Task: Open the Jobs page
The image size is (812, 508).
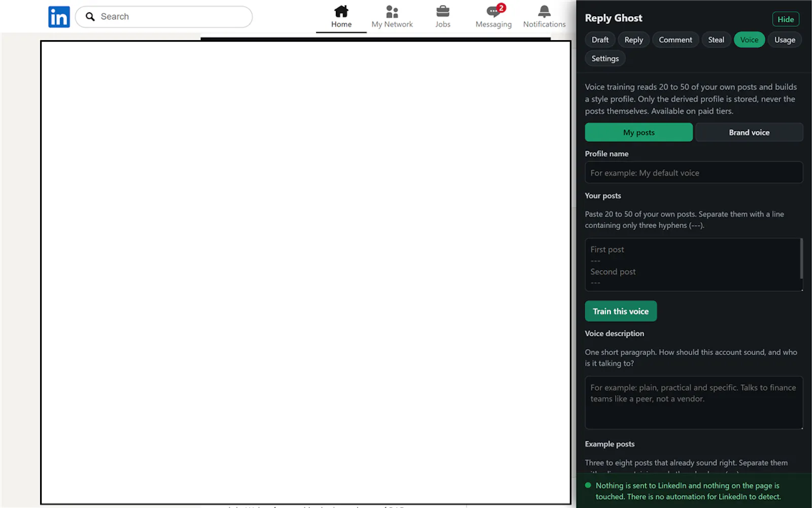Action: 443,17
